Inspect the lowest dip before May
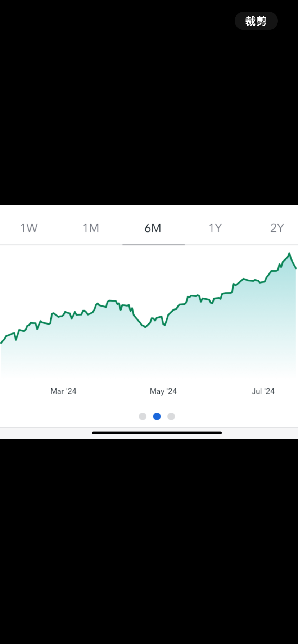This screenshot has width=298, height=644. [145, 327]
